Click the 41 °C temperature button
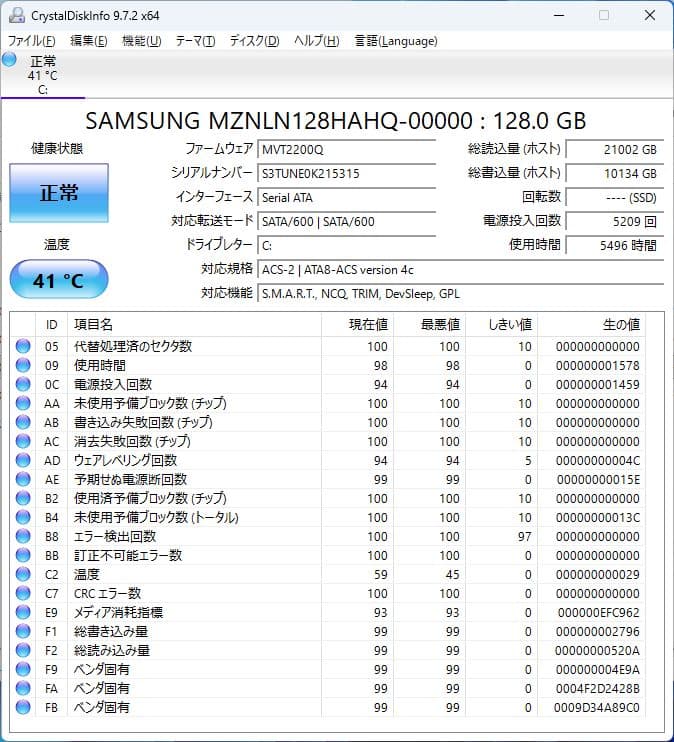Viewport: 674px width, 742px height. pyautogui.click(x=59, y=280)
